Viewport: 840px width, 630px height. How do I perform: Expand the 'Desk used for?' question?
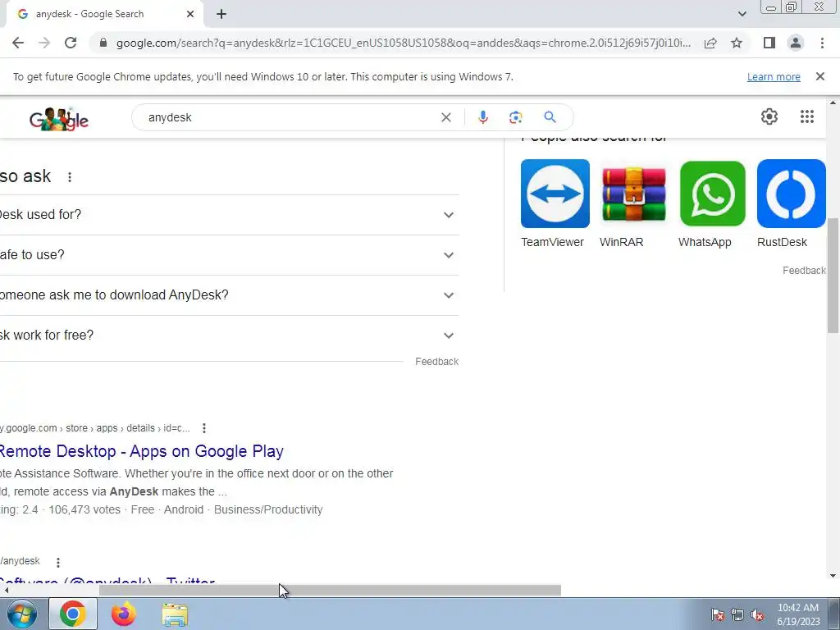[230, 215]
